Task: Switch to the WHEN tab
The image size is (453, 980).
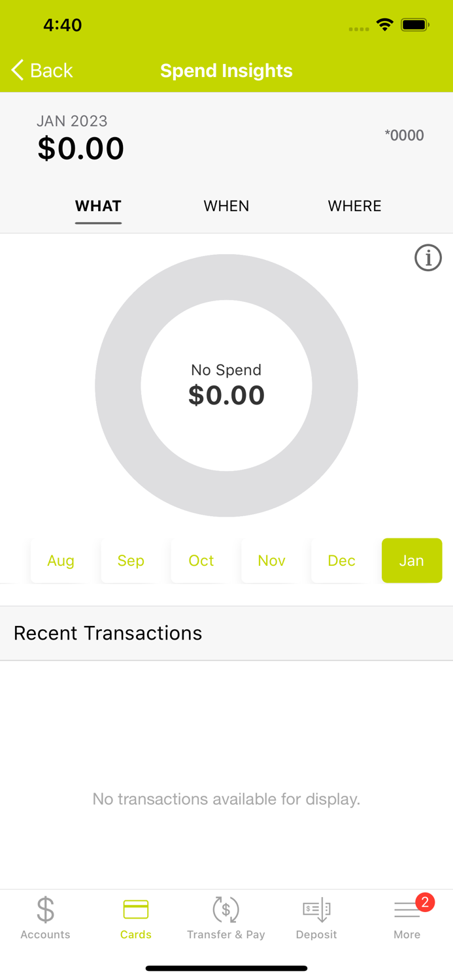Action: (x=226, y=206)
